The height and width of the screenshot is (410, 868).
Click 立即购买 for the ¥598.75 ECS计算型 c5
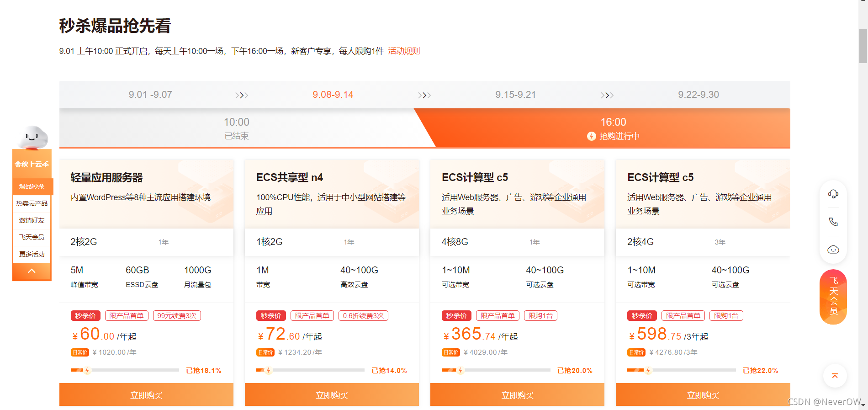tap(703, 395)
